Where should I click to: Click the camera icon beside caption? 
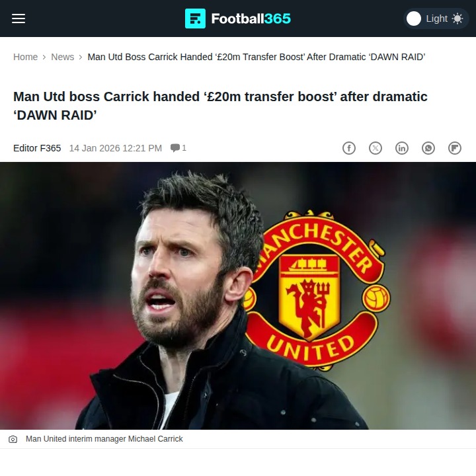point(13,439)
